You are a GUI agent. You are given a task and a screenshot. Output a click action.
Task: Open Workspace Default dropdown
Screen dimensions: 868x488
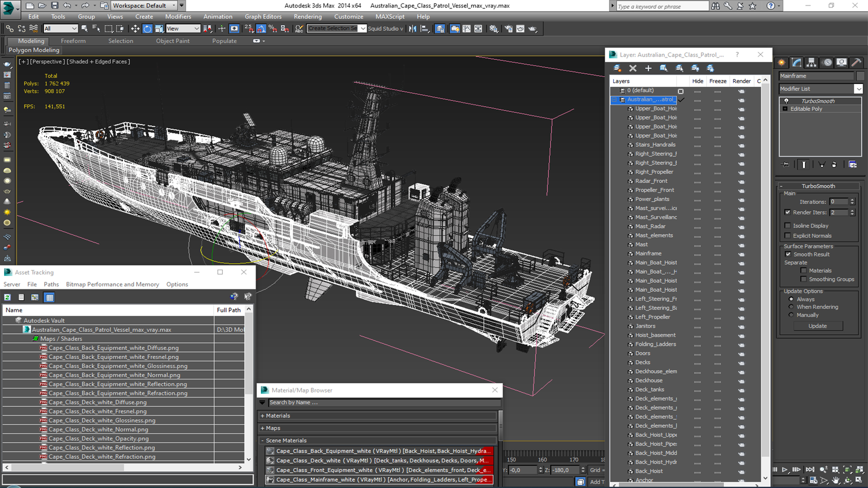(144, 5)
